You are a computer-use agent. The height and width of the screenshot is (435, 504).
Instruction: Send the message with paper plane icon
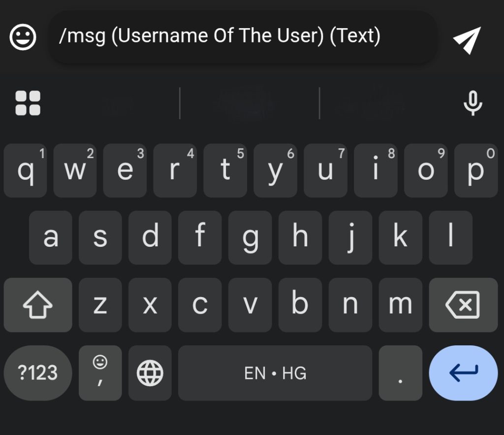pos(466,40)
